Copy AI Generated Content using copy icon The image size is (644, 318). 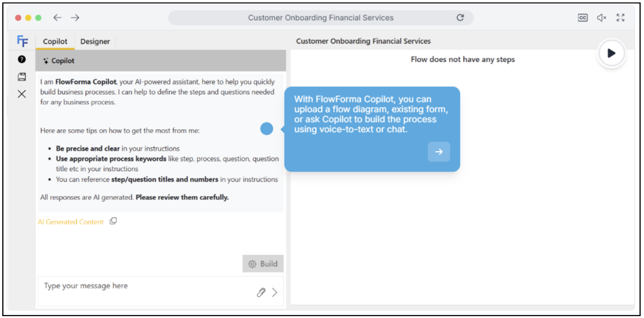pos(113,221)
